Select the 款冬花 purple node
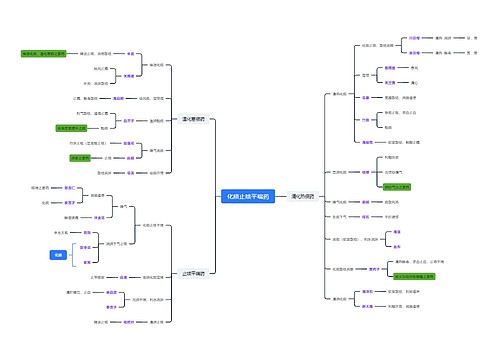The image size is (500, 360). pos(85,248)
